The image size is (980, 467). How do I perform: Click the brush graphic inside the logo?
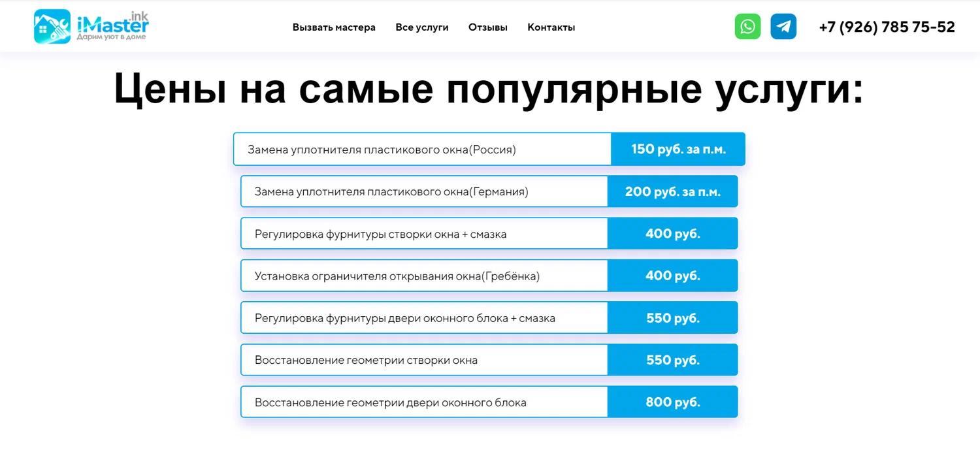[x=57, y=29]
